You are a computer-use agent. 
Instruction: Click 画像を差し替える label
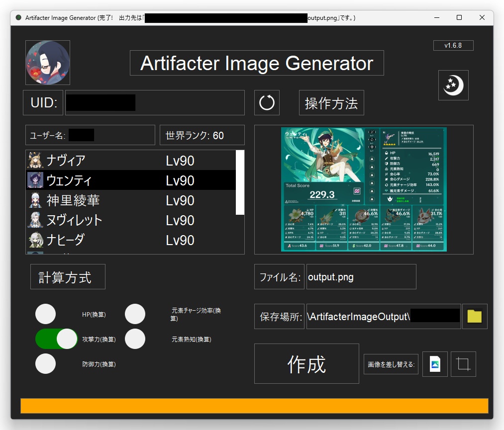pyautogui.click(x=391, y=364)
